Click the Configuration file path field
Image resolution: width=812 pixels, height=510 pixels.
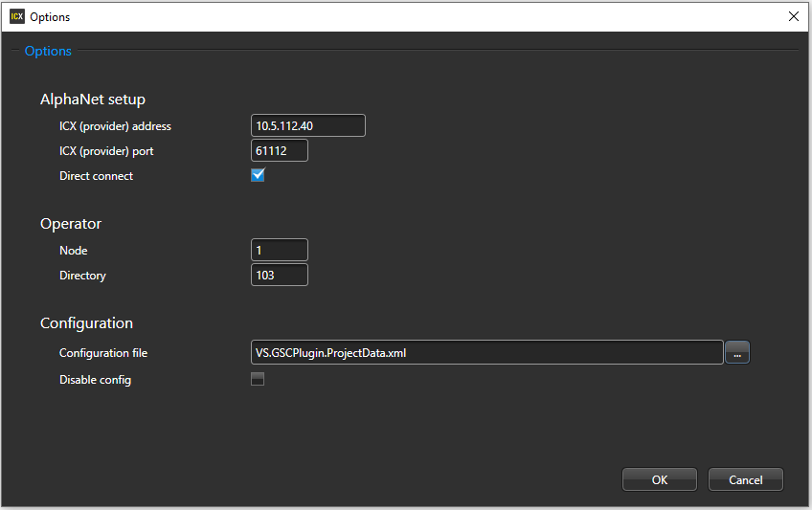[x=486, y=352]
